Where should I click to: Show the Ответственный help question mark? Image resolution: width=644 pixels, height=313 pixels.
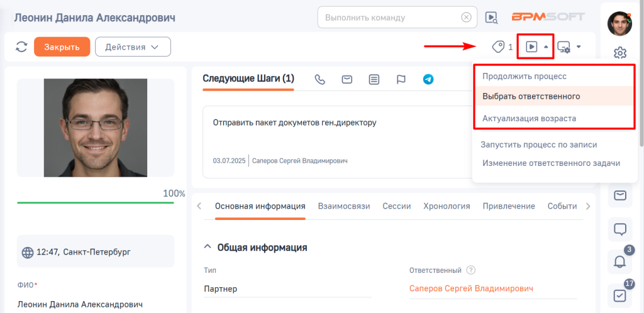pos(471,270)
